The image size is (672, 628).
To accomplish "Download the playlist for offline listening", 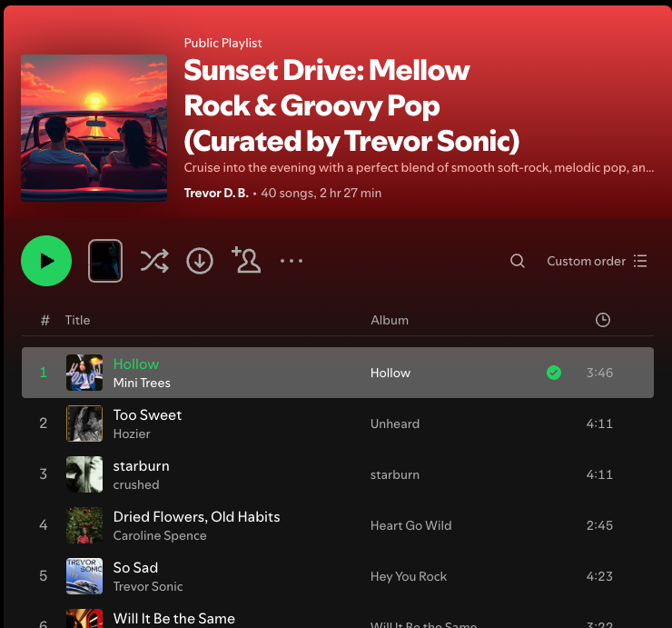I will point(200,261).
